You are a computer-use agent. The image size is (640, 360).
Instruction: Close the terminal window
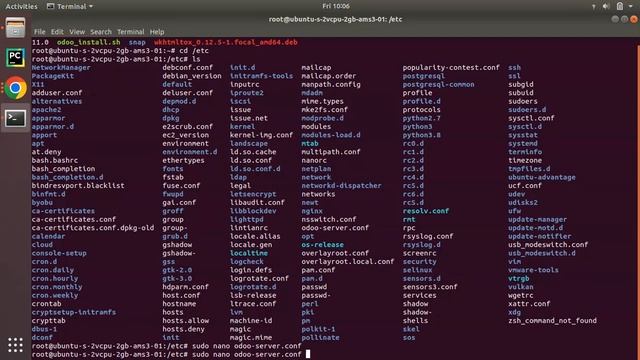click(x=634, y=19)
